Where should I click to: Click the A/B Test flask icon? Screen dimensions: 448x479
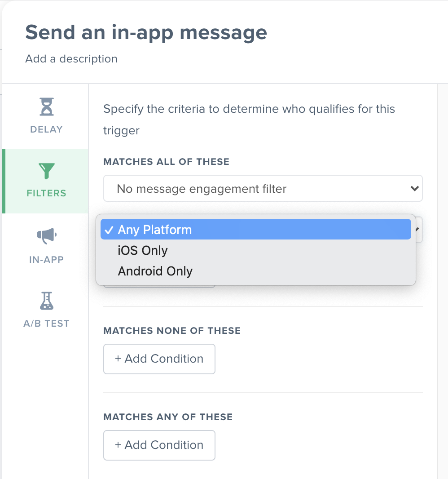[x=46, y=301]
